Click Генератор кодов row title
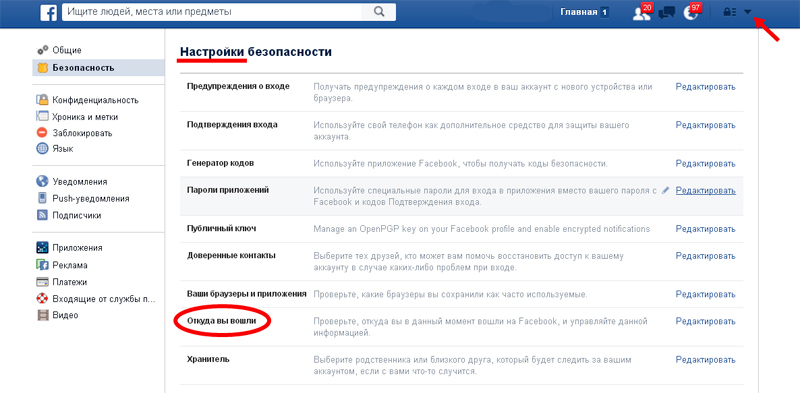Image resolution: width=800 pixels, height=393 pixels. (x=220, y=163)
